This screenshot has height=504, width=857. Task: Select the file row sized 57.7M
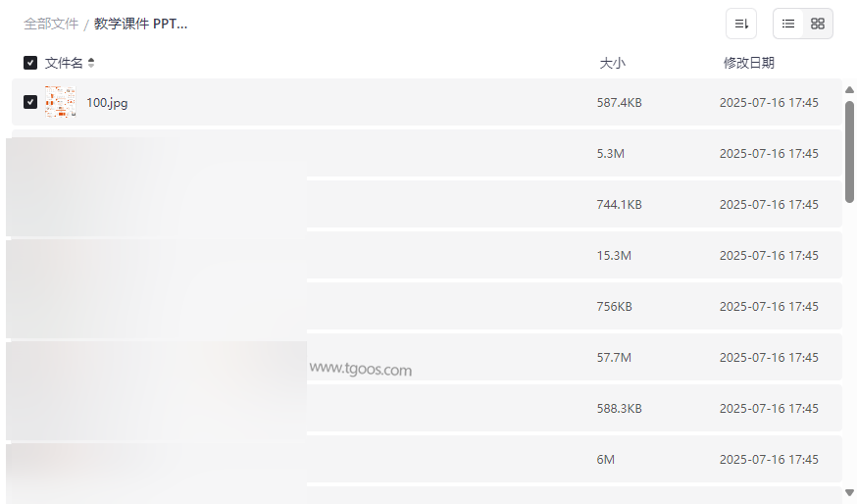pyautogui.click(x=614, y=358)
